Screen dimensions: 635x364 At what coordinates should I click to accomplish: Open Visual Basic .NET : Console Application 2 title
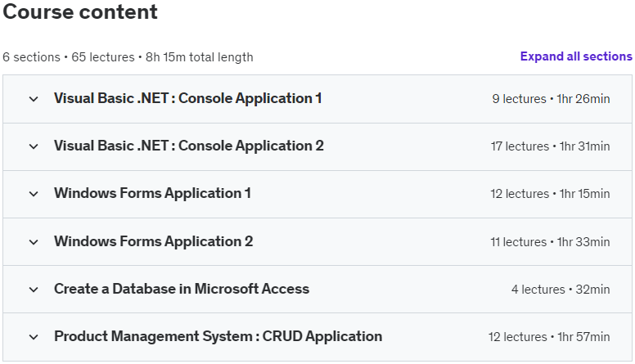point(189,146)
